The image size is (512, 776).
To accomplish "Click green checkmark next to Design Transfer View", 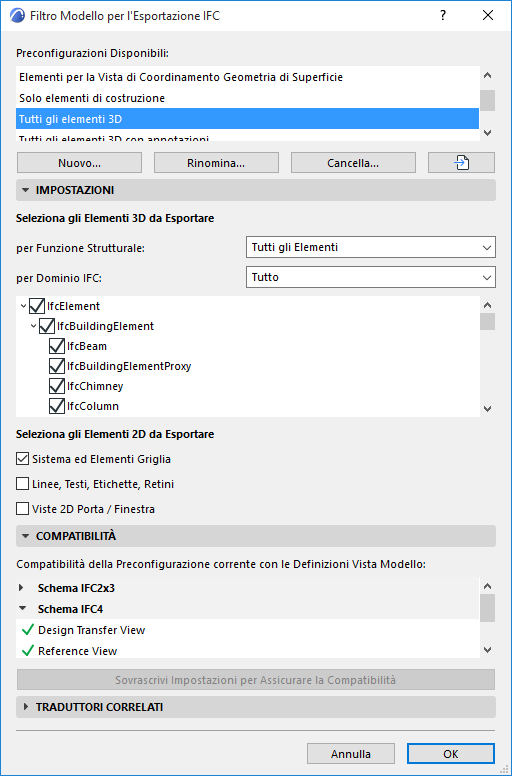I will click(x=28, y=630).
